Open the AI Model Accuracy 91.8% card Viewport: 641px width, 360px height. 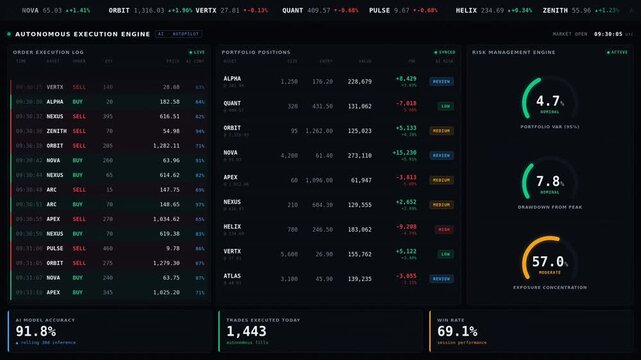point(110,331)
